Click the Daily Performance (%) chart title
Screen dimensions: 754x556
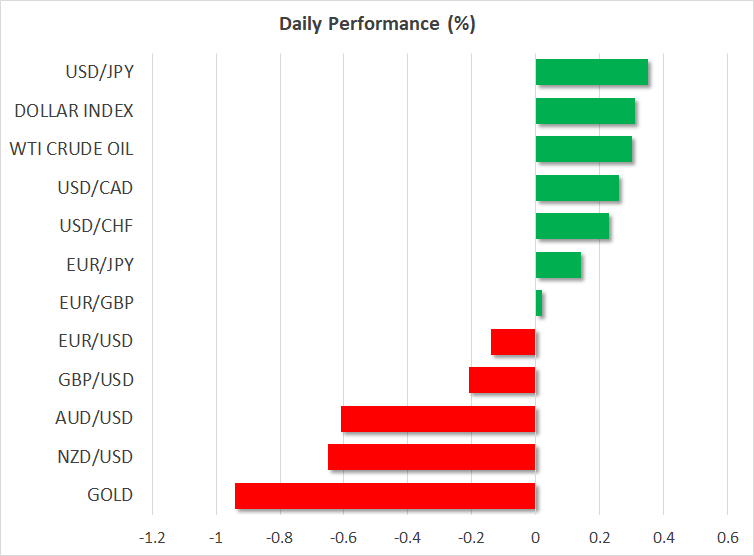[x=376, y=24]
